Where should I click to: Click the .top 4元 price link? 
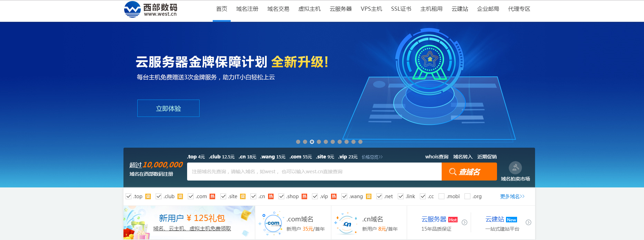196,157
